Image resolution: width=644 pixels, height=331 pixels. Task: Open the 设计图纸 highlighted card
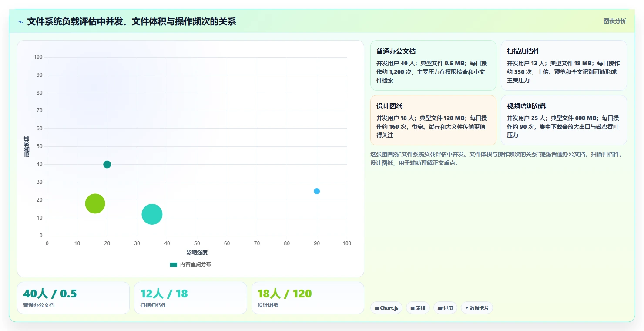tap(433, 120)
